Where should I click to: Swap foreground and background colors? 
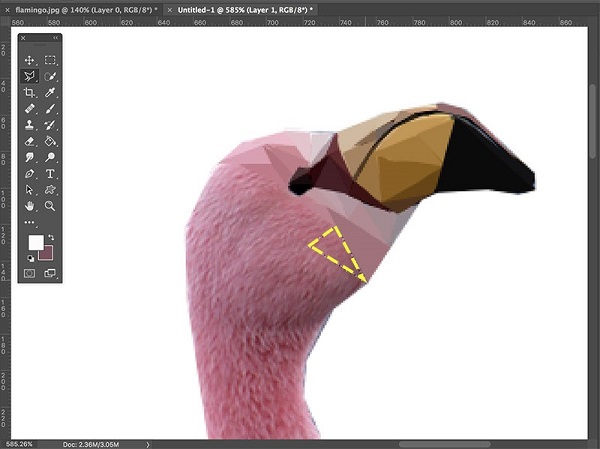pos(51,237)
